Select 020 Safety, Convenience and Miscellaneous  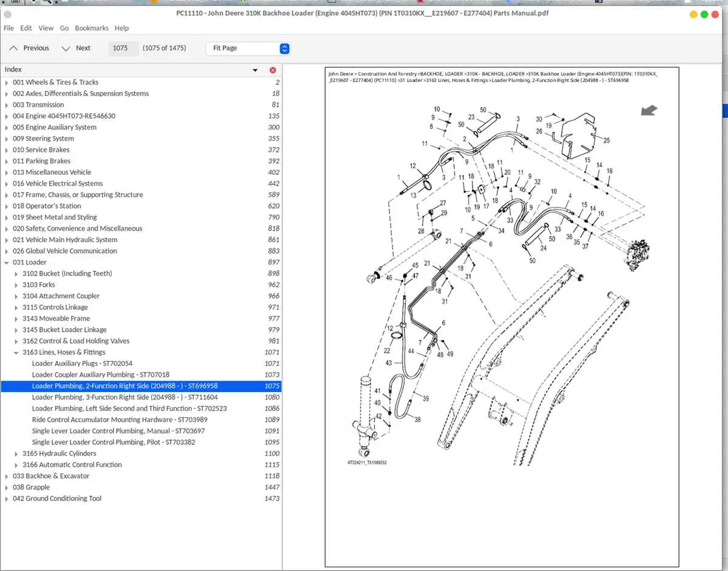click(141, 229)
